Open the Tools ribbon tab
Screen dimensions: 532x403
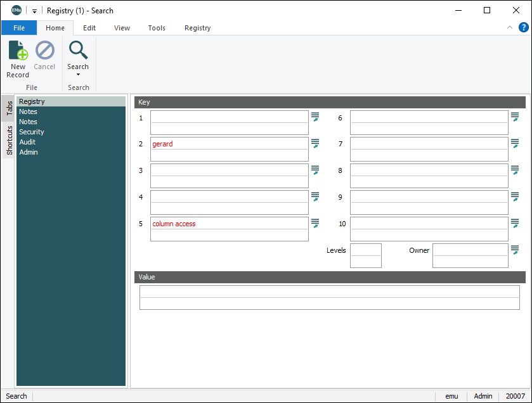coord(157,28)
